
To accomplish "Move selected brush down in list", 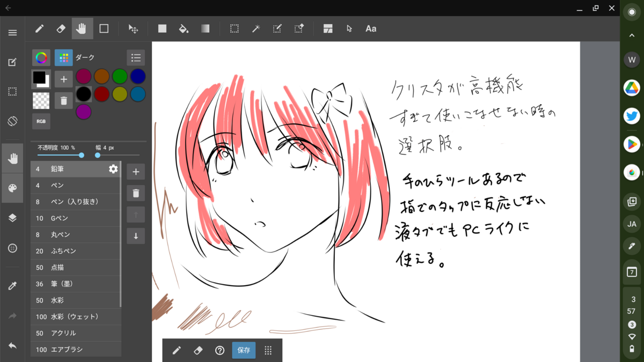I will point(136,236).
